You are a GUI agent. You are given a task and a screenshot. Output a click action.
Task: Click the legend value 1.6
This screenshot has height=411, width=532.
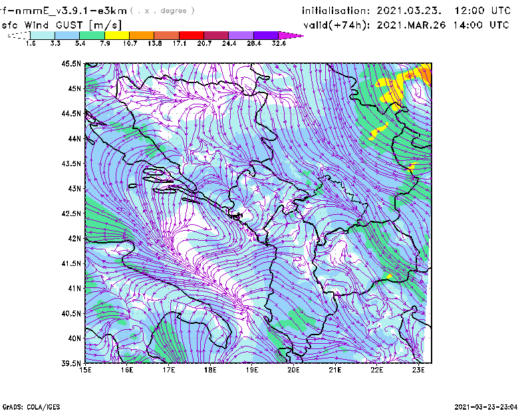click(31, 43)
